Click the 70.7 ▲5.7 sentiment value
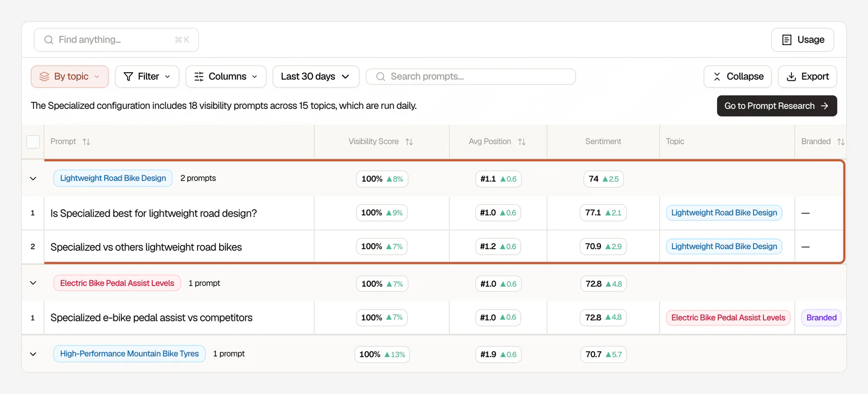 pyautogui.click(x=603, y=354)
